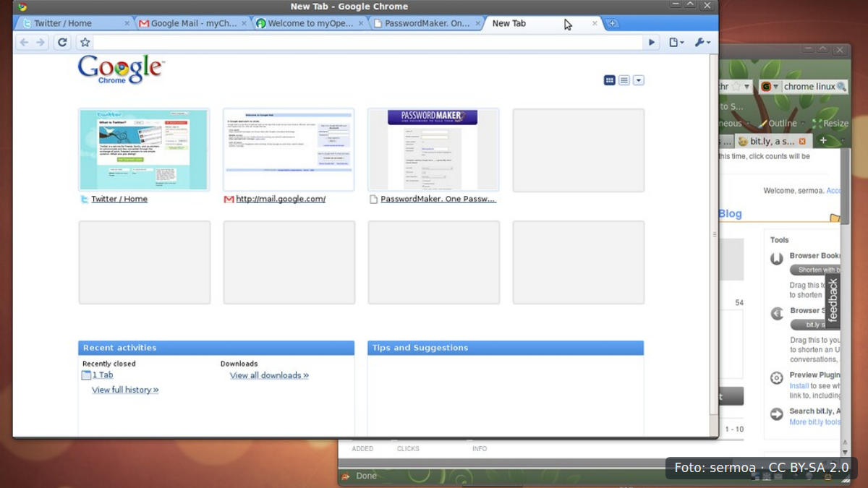Reload the page in Chrome
Screen dimensions: 868x488
tap(62, 43)
